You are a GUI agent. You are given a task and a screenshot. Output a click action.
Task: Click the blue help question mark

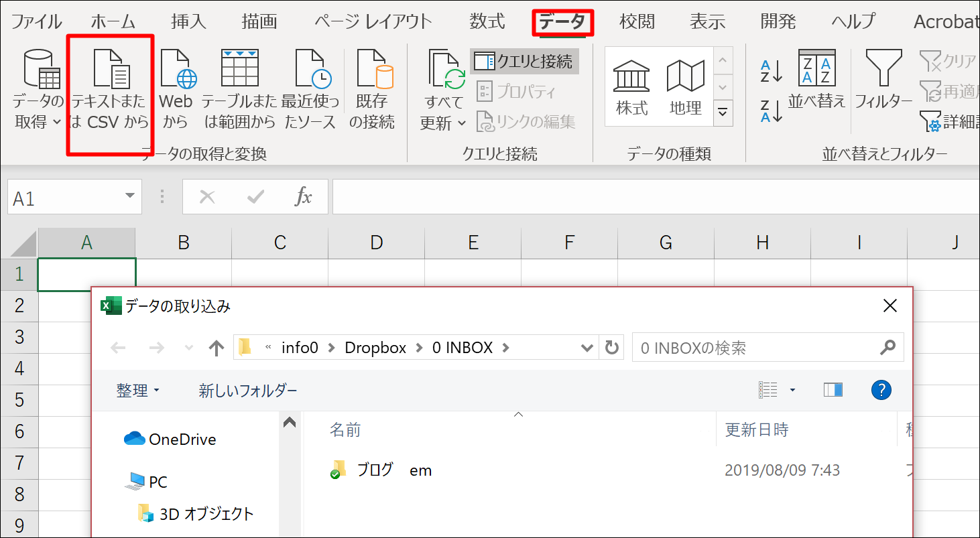coord(881,390)
